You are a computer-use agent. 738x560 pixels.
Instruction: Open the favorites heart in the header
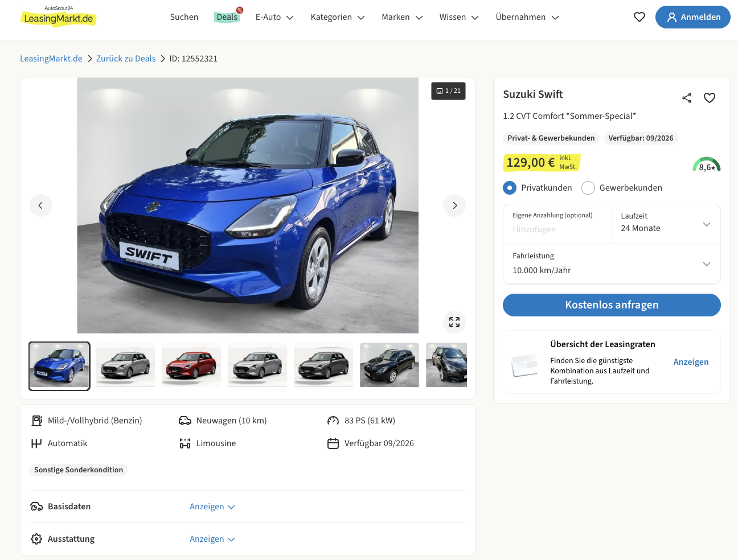click(x=639, y=17)
